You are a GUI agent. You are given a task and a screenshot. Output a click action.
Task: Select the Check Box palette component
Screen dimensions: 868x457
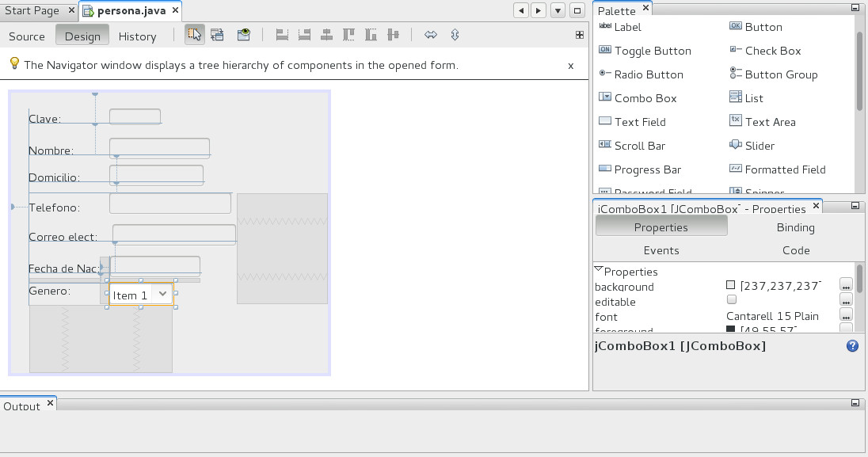[772, 51]
